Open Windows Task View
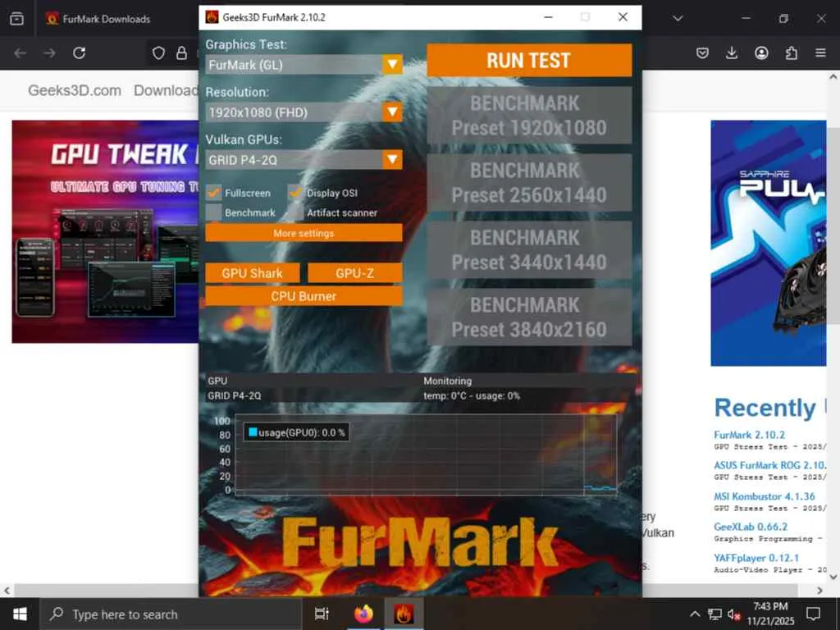The height and width of the screenshot is (630, 840). (x=322, y=614)
